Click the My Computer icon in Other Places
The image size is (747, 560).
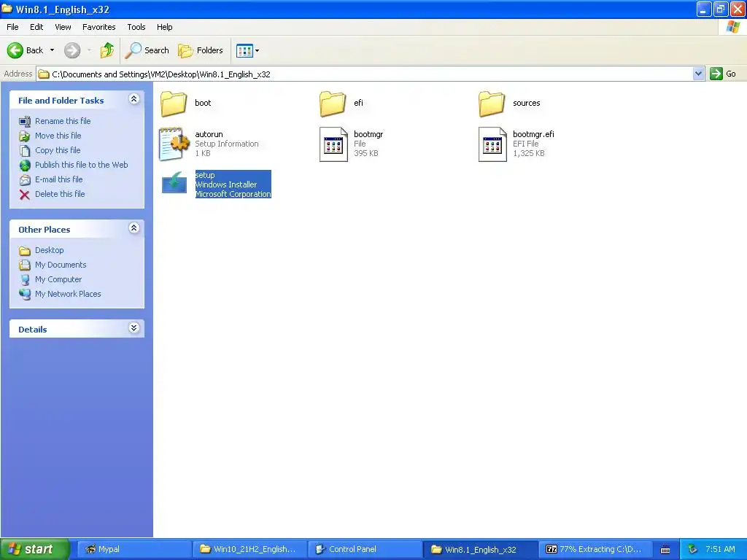pos(25,279)
